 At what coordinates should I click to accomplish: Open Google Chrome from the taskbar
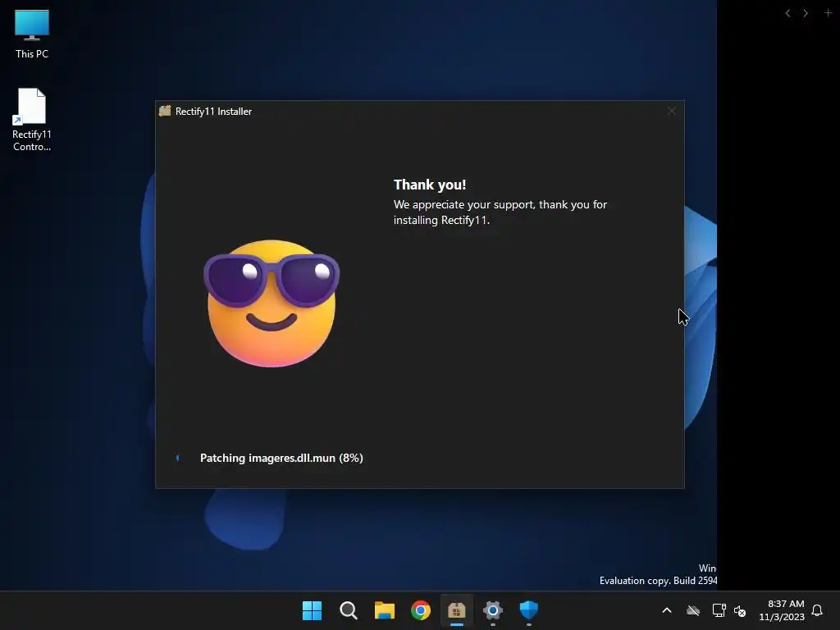(421, 610)
